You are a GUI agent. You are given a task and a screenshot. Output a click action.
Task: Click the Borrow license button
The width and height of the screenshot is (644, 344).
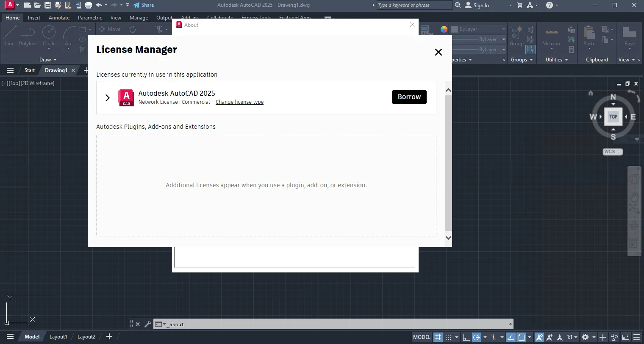(409, 97)
